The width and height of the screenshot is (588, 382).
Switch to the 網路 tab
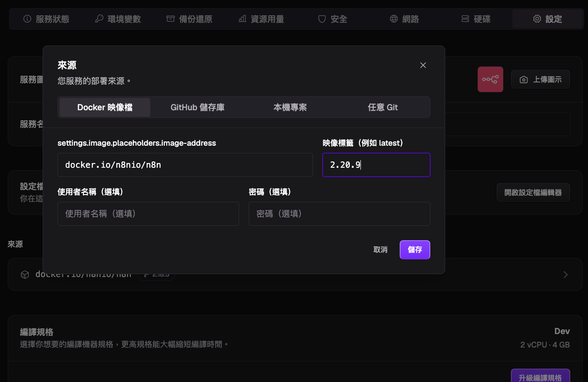click(x=404, y=19)
